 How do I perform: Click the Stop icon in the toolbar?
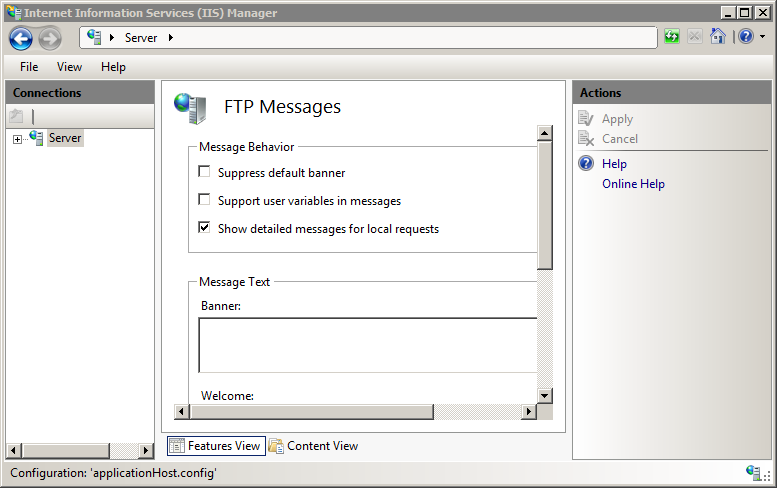pyautogui.click(x=695, y=37)
